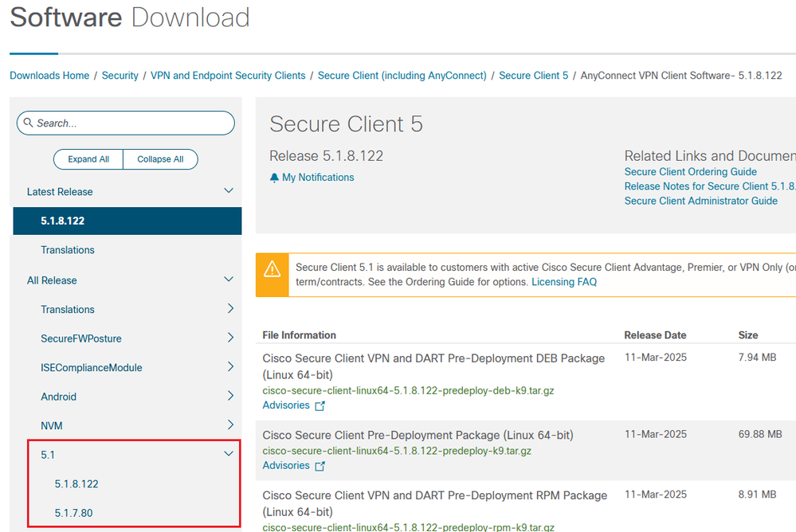The width and height of the screenshot is (796, 532).
Task: Click external link icon beside DEB package Advisories
Action: point(320,405)
